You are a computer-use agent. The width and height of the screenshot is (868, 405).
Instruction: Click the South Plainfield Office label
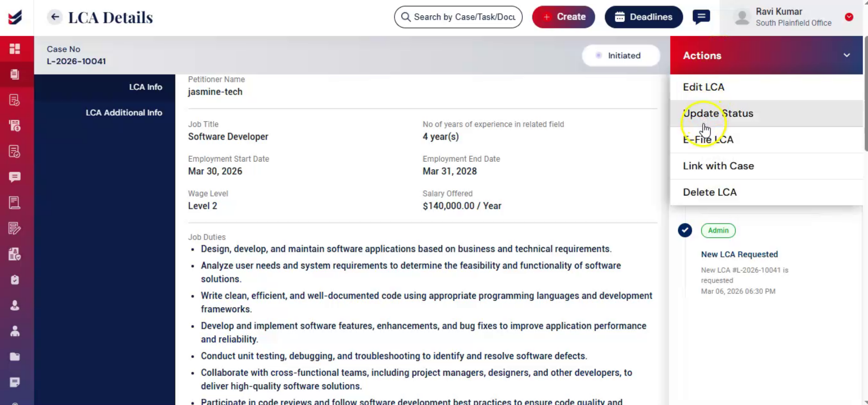point(793,23)
